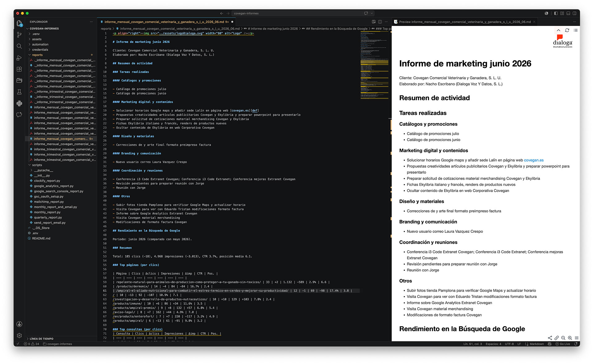
Task: Toggle the primary side bar
Action: point(556,13)
